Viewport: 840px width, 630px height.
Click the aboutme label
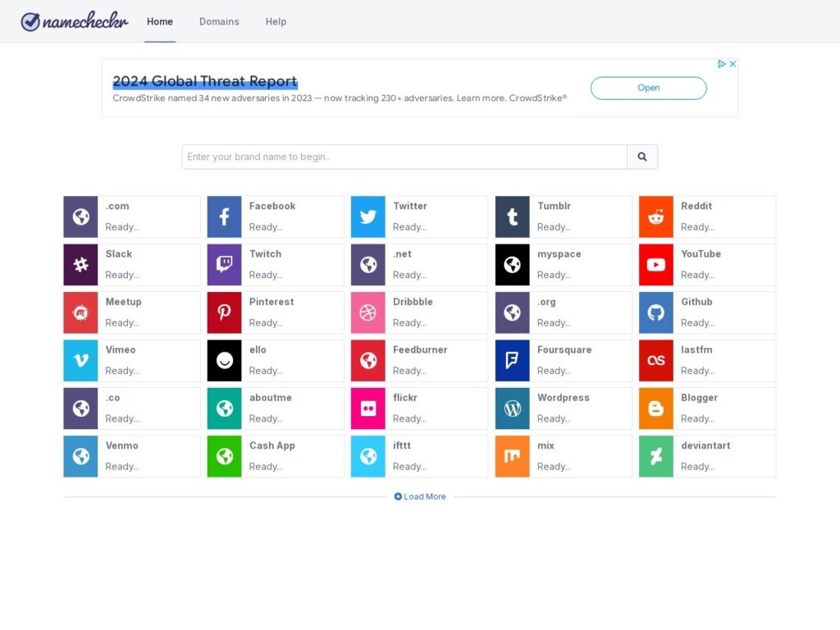pyautogui.click(x=271, y=398)
